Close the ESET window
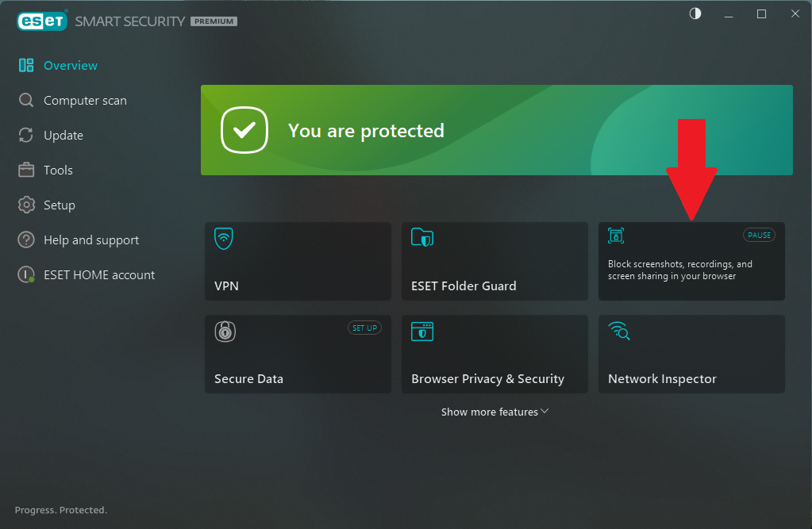 [x=795, y=14]
